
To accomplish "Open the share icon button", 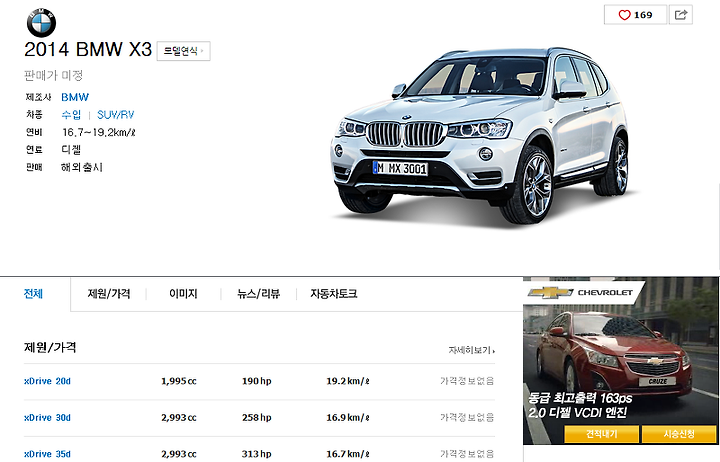I will [681, 15].
